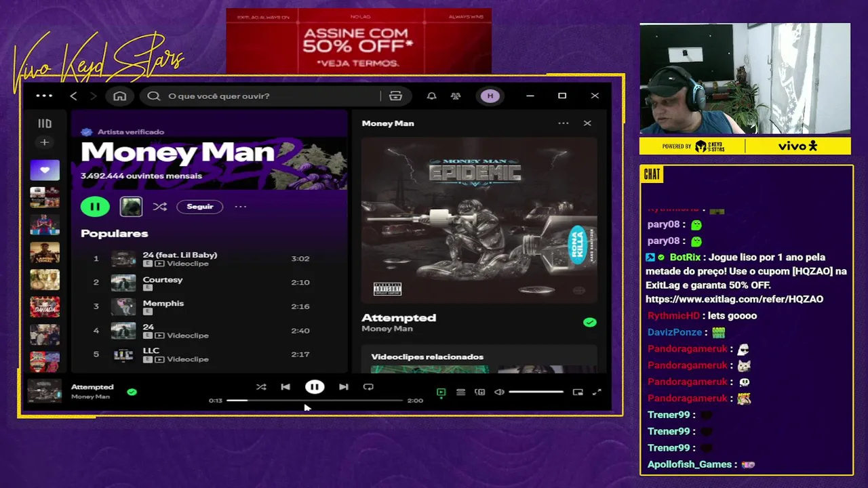Image resolution: width=868 pixels, height=488 pixels.
Task: Open Liked Songs heart playlist
Action: (44, 170)
